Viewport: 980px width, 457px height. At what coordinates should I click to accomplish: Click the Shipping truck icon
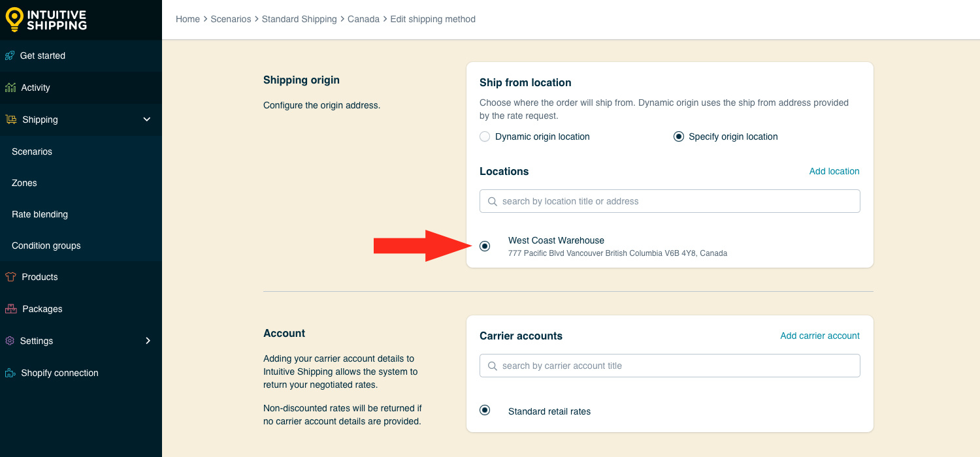pos(10,119)
